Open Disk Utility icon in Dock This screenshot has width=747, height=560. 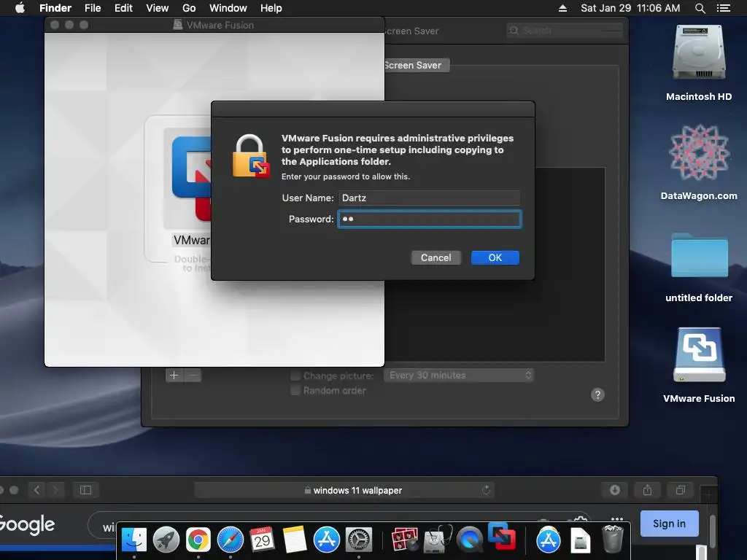[x=437, y=540]
